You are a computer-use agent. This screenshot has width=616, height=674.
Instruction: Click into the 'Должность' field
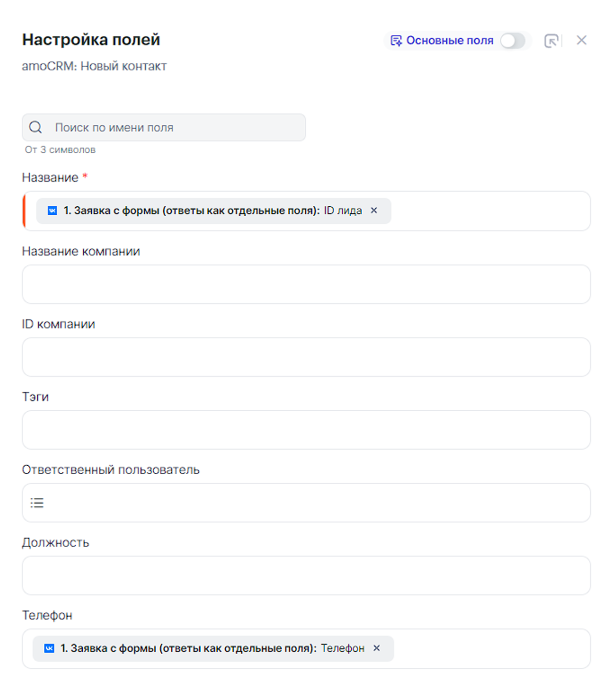306,576
